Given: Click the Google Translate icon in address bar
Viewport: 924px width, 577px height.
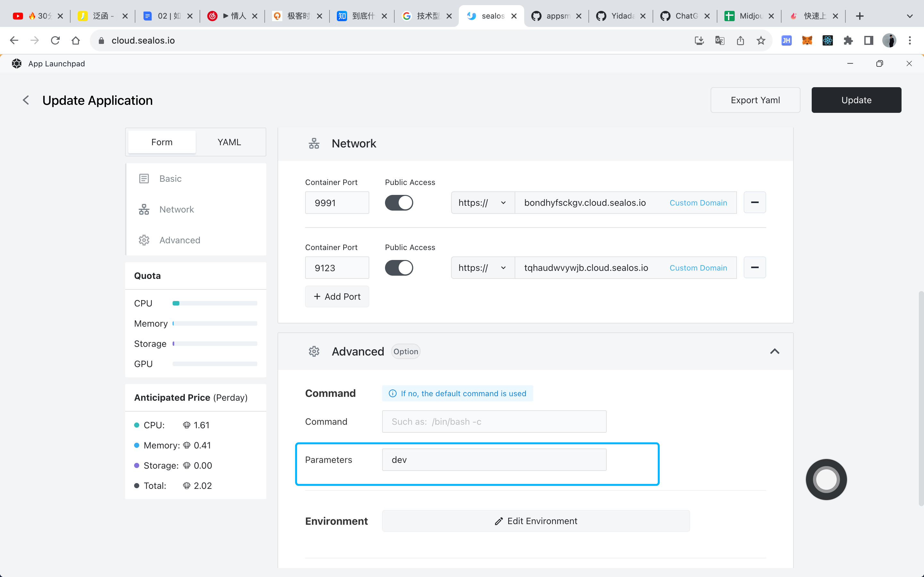Looking at the screenshot, I should coord(719,40).
